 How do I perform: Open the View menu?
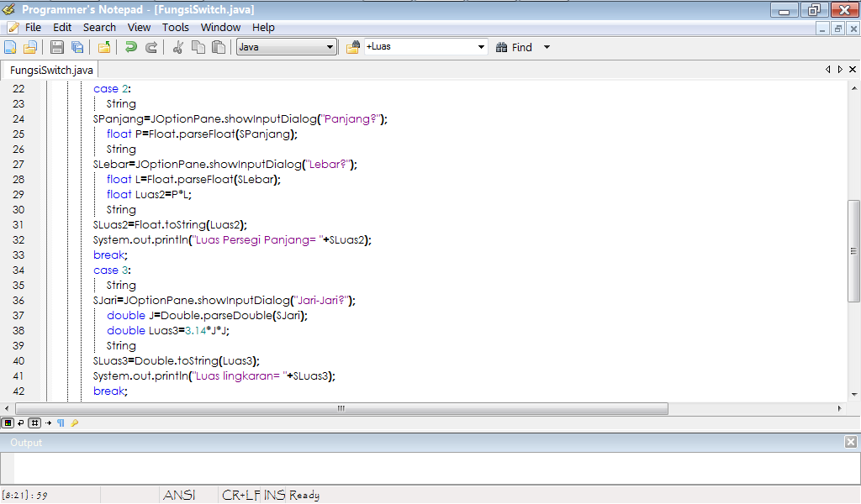click(139, 28)
